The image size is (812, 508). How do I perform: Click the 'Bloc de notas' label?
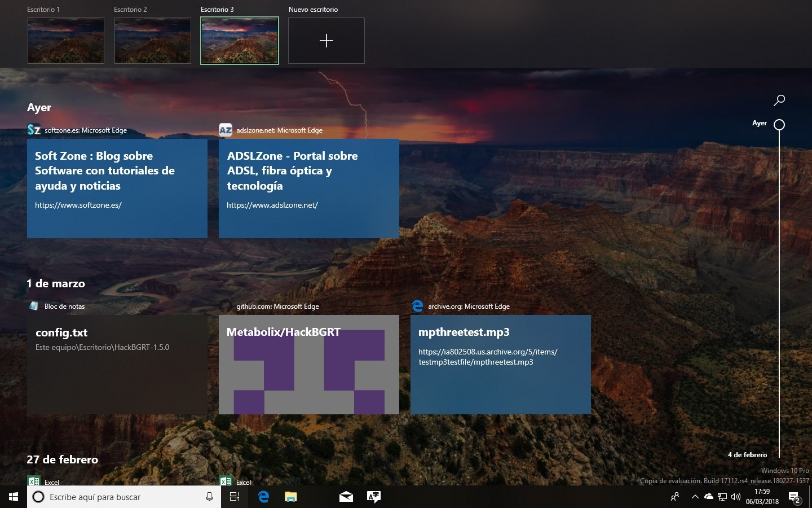click(65, 306)
